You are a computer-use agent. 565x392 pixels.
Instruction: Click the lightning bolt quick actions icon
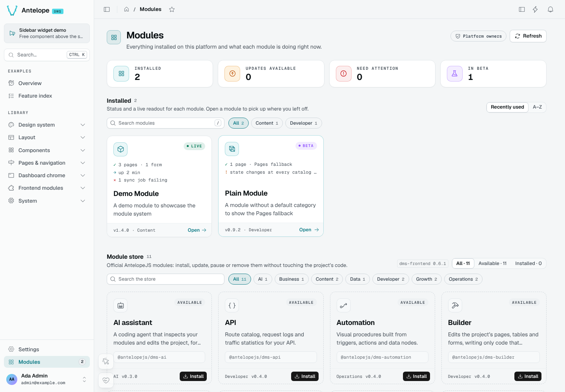point(535,9)
